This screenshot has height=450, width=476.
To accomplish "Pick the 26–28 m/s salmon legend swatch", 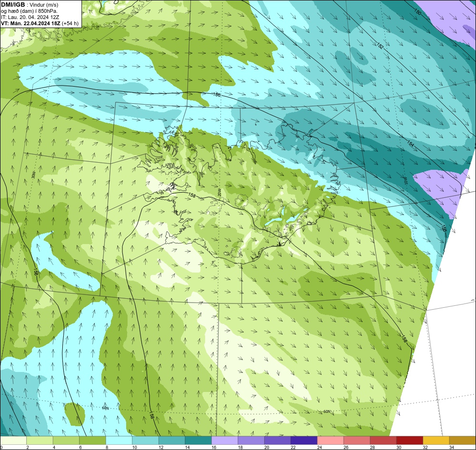I will pyautogui.click(x=357, y=440).
